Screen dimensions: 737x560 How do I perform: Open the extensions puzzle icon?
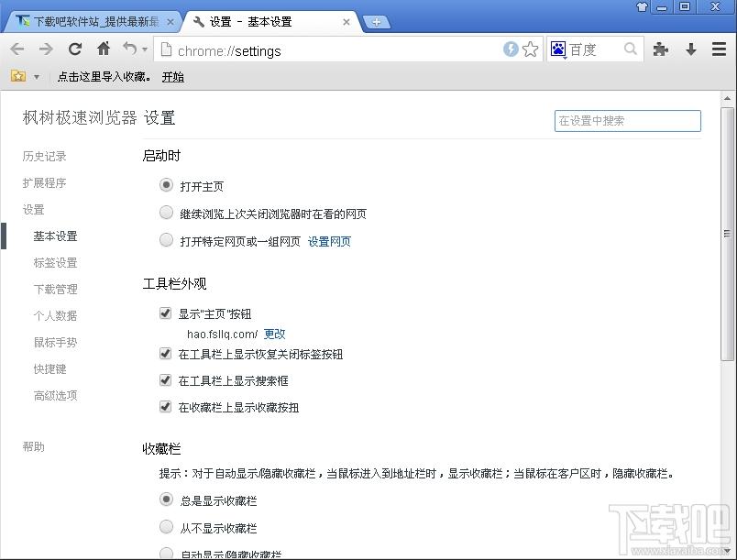point(660,49)
